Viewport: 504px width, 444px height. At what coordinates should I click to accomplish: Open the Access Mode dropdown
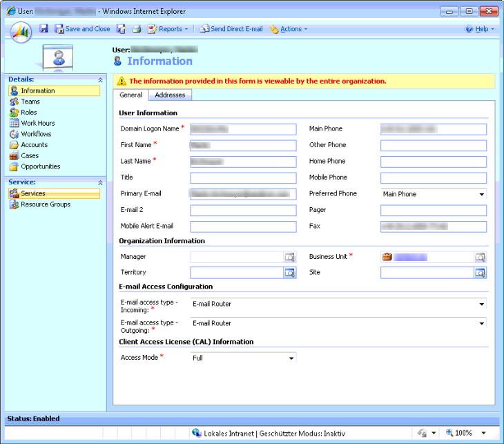(x=291, y=358)
